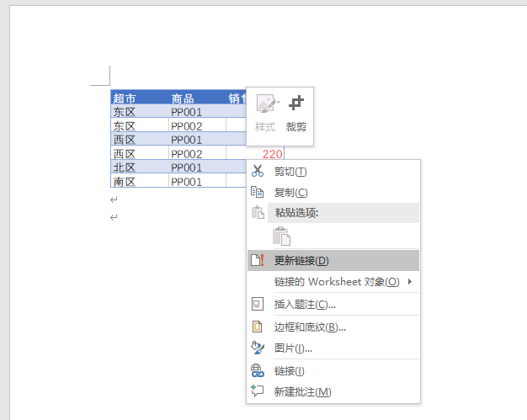Viewport: 527px width, 420px height.
Task: Select 更新链接(D) menu entry
Action: pos(333,260)
